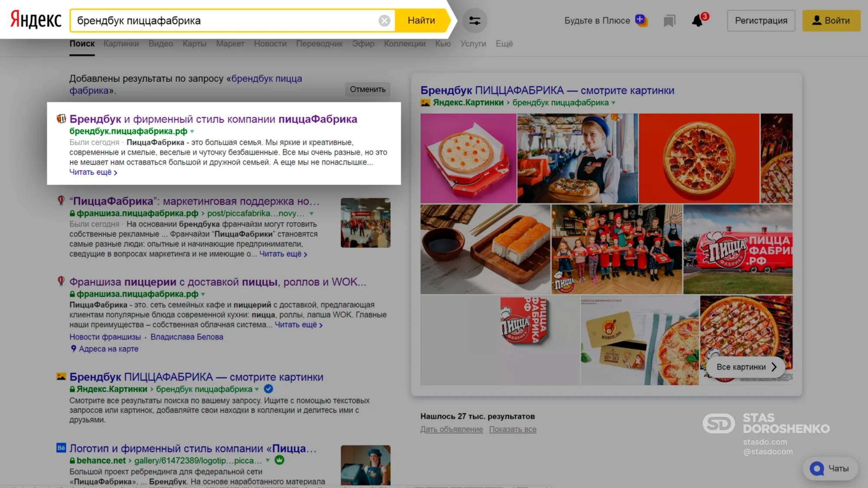
Task: Open search settings filter icon
Action: tap(474, 20)
